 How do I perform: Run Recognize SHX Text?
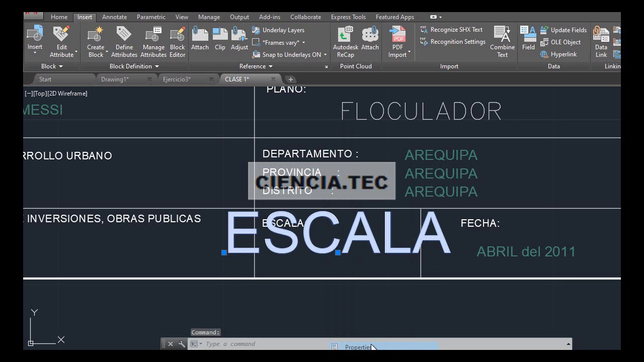pyautogui.click(x=451, y=30)
